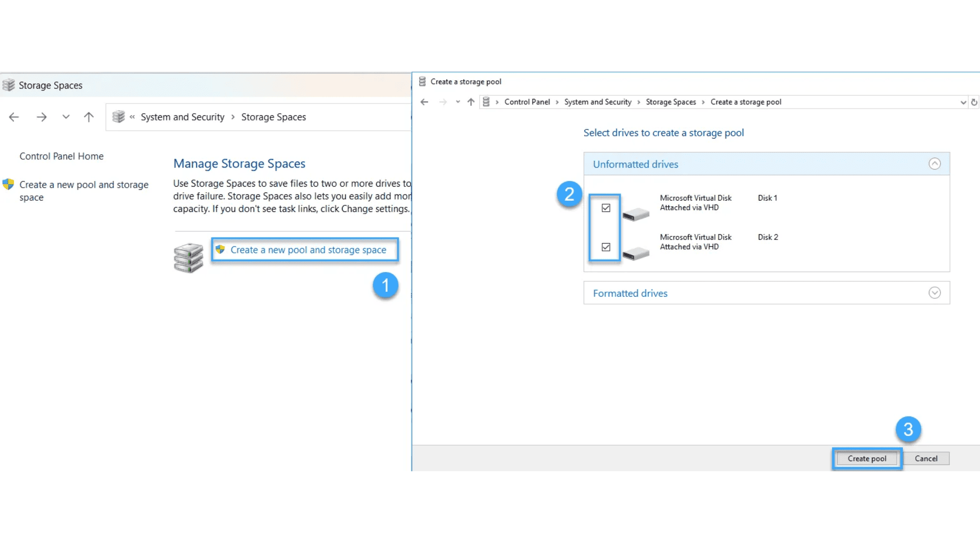Click Control Panel breadcrumb in storage pool window
Screen dimensions: 980x543
tap(527, 102)
